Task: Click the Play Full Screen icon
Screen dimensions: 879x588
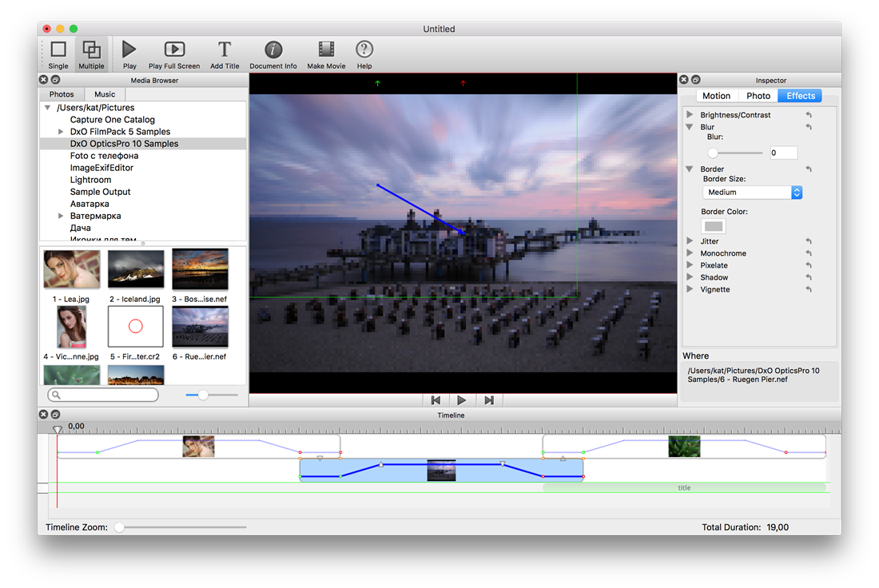Action: coord(174,50)
